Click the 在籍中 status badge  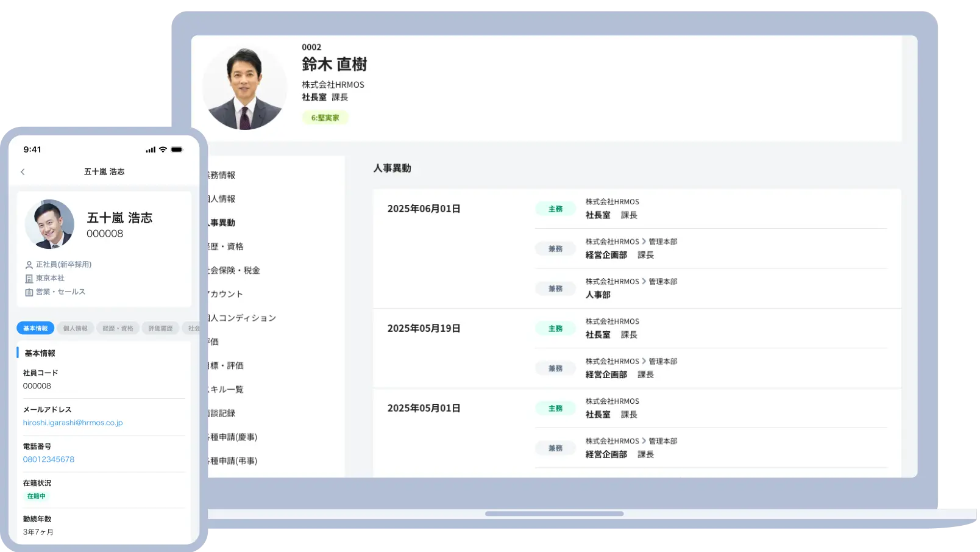coord(36,496)
